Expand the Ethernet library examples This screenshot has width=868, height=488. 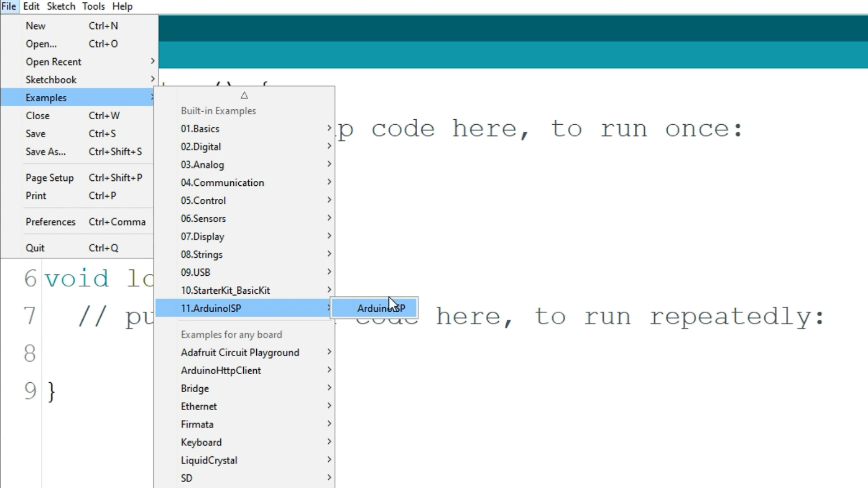(x=245, y=407)
